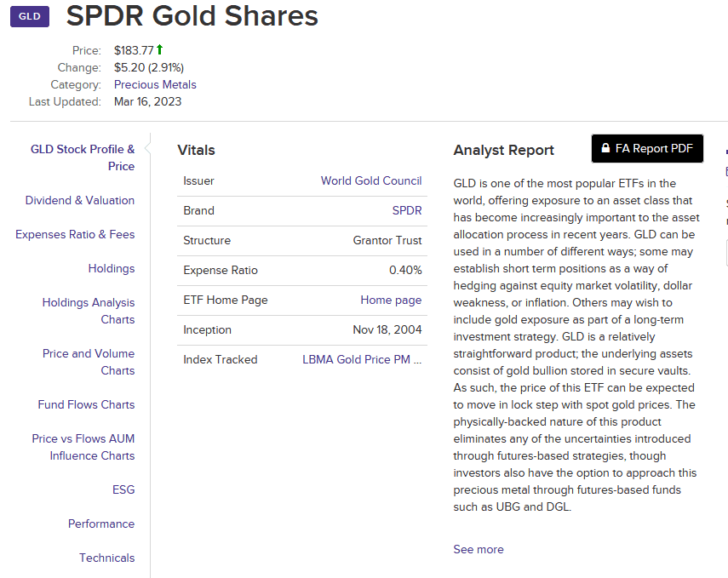Click the Issuer row label

click(x=198, y=180)
